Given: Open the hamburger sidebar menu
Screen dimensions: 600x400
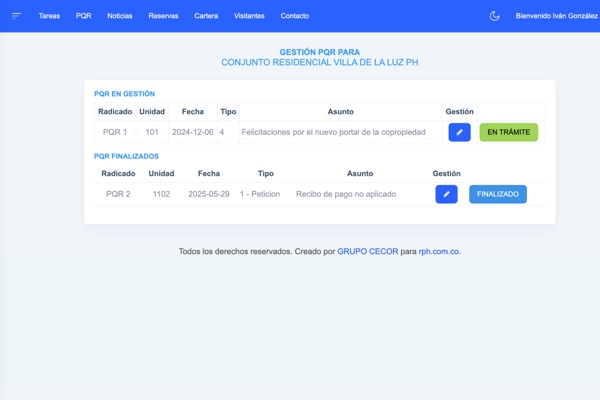Looking at the screenshot, I should click(x=17, y=16).
